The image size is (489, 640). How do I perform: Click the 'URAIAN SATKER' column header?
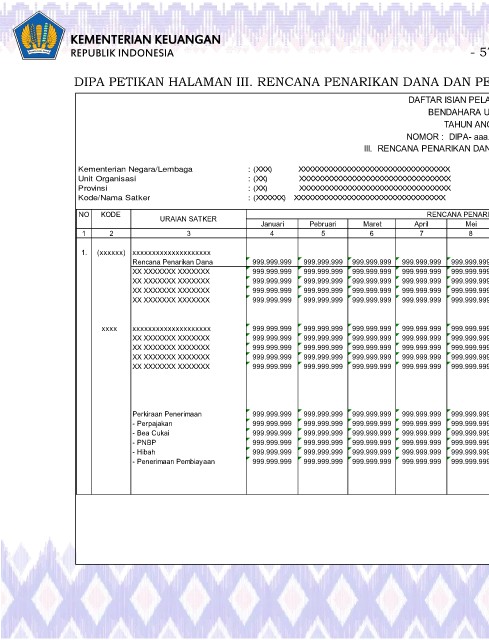point(188,219)
